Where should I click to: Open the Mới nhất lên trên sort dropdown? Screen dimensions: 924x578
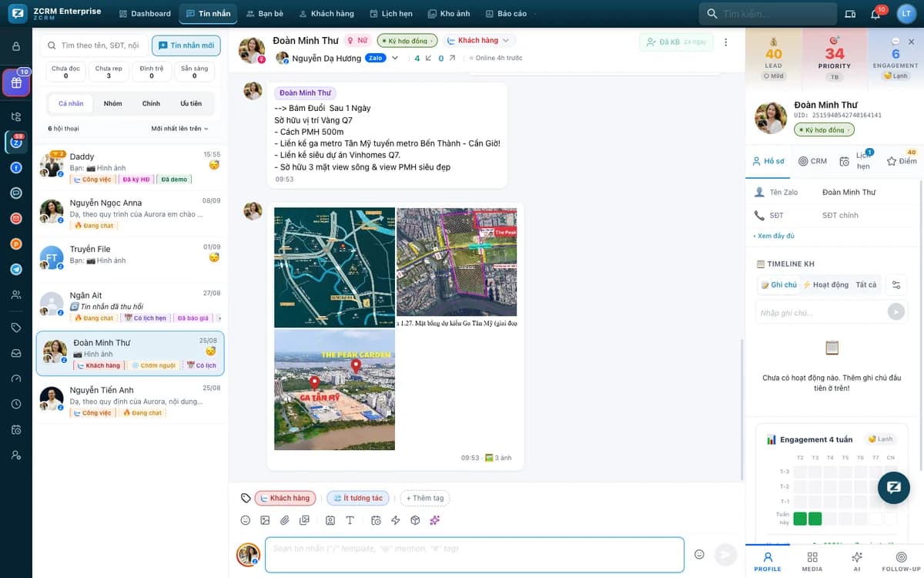tap(180, 129)
